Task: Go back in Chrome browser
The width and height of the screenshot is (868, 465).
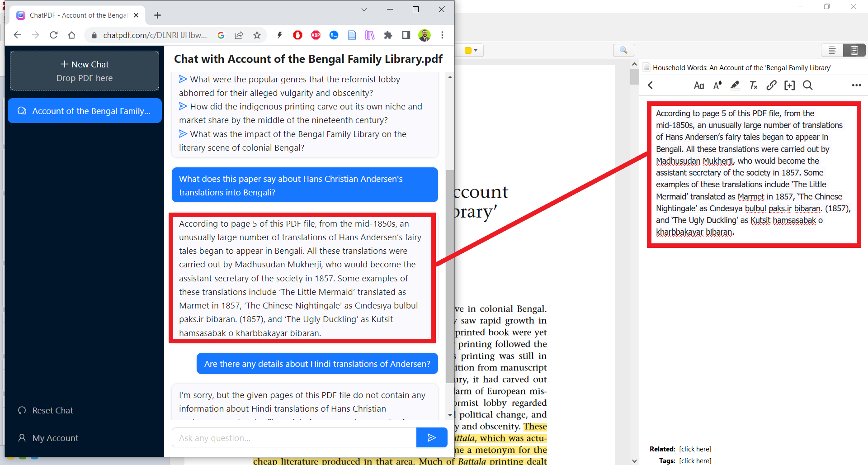Action: 17,35
